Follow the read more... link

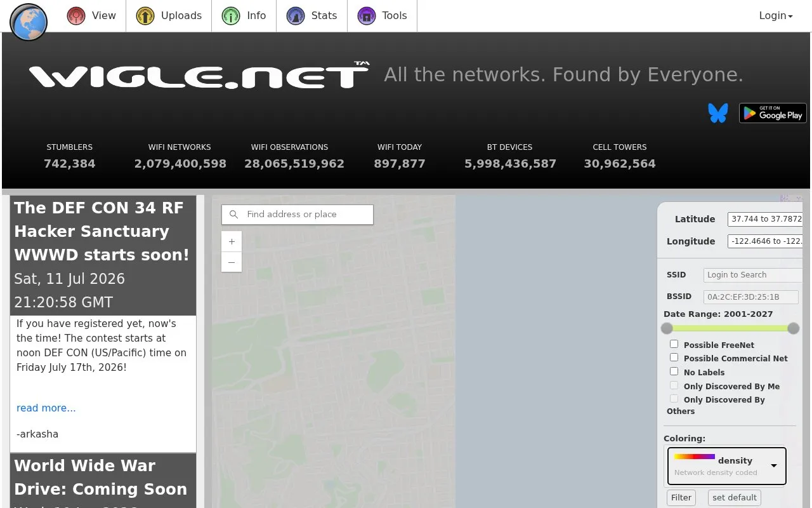(x=46, y=408)
